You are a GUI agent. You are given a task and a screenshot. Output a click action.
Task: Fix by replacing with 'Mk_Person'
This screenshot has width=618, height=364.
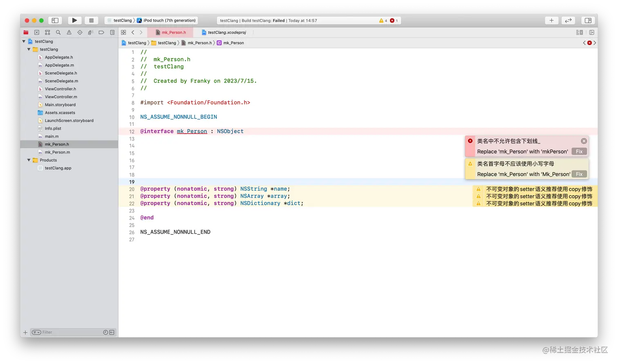tap(579, 174)
